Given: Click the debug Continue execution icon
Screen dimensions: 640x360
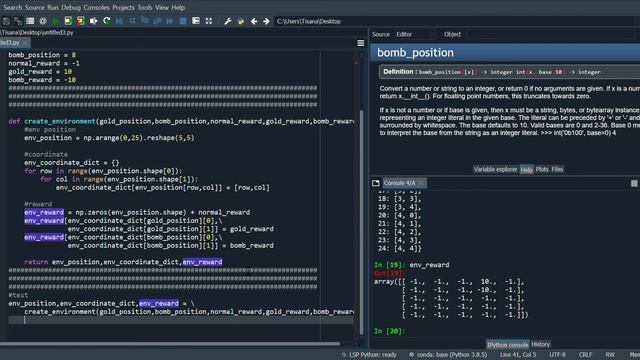Looking at the screenshot, I should click(x=170, y=21).
